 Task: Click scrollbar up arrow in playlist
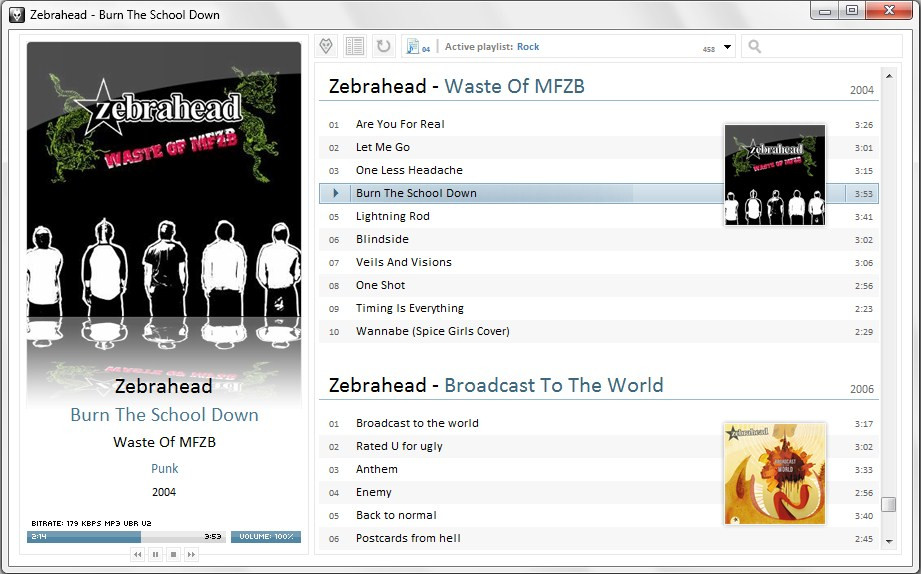[x=889, y=76]
